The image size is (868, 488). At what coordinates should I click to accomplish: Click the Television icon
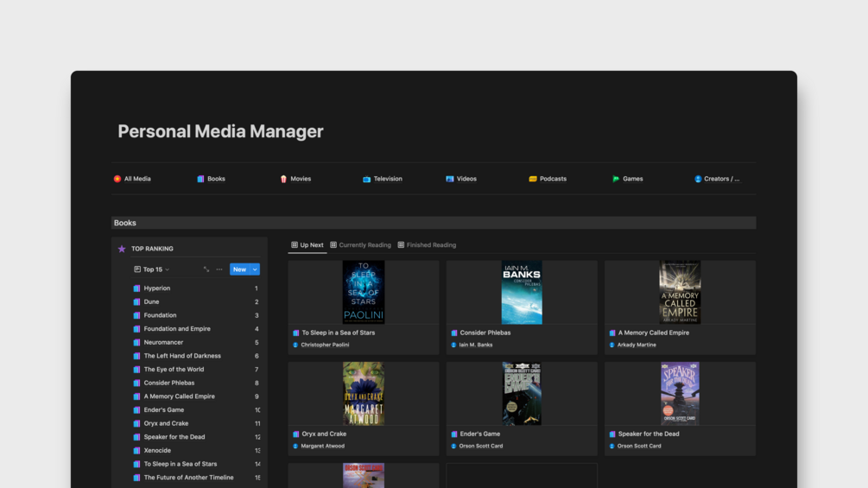pyautogui.click(x=366, y=179)
